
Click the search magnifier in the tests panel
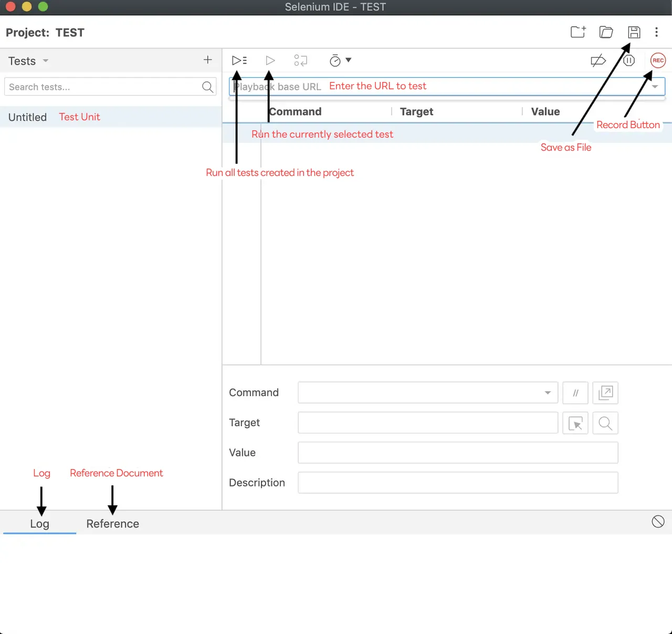(x=208, y=87)
